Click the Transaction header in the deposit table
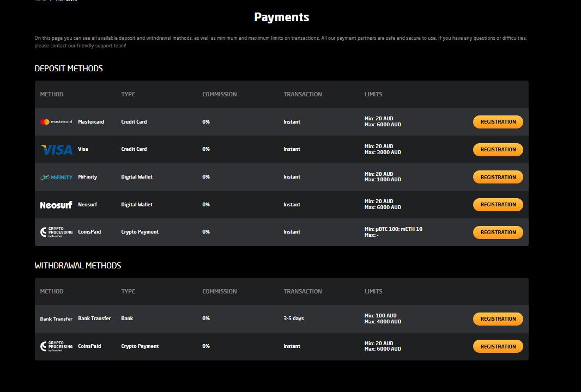This screenshot has height=392, width=581. 302,94
